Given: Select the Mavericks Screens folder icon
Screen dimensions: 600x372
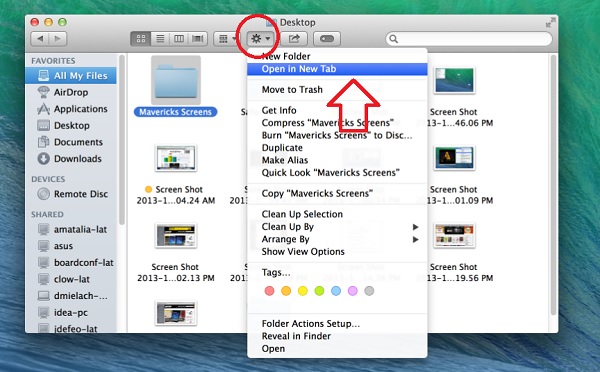Looking at the screenshot, I should pyautogui.click(x=176, y=80).
